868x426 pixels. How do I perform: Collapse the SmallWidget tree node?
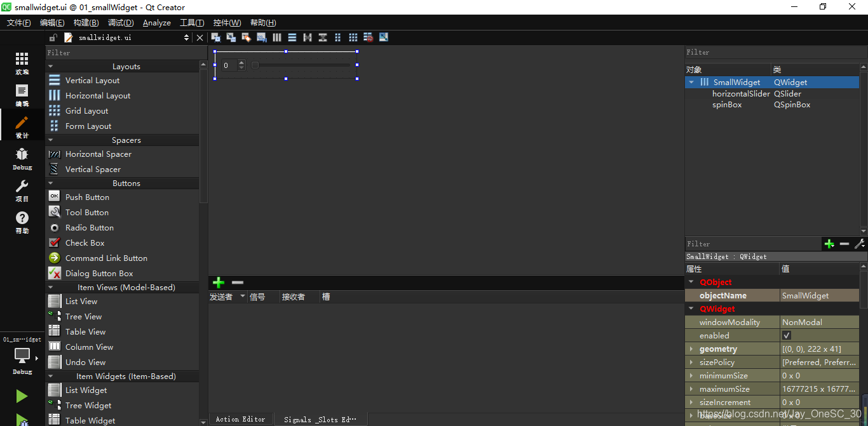[x=691, y=82]
